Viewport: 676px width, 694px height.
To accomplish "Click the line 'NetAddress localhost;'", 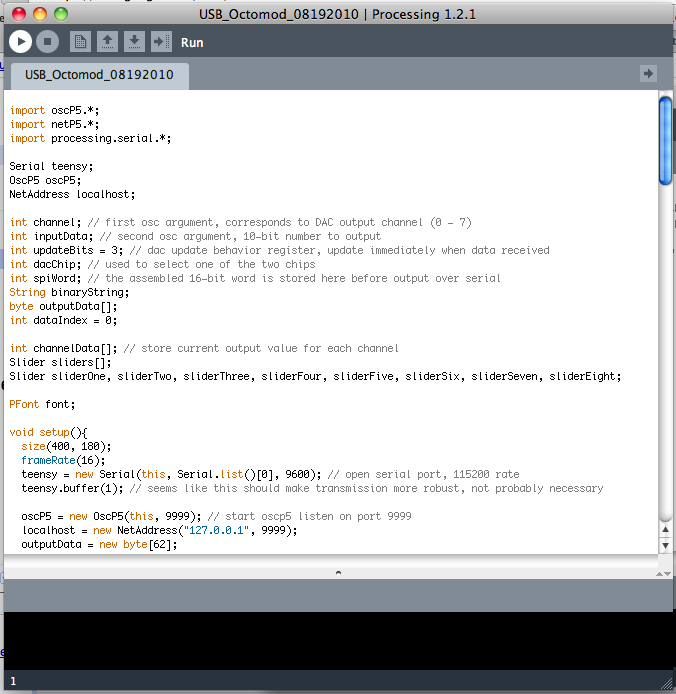I will (x=72, y=194).
